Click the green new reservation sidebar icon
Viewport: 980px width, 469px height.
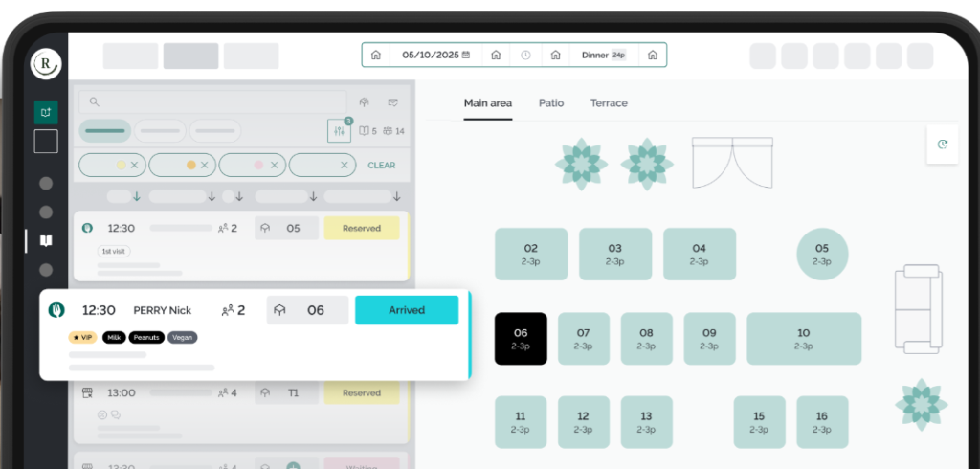pos(46,112)
